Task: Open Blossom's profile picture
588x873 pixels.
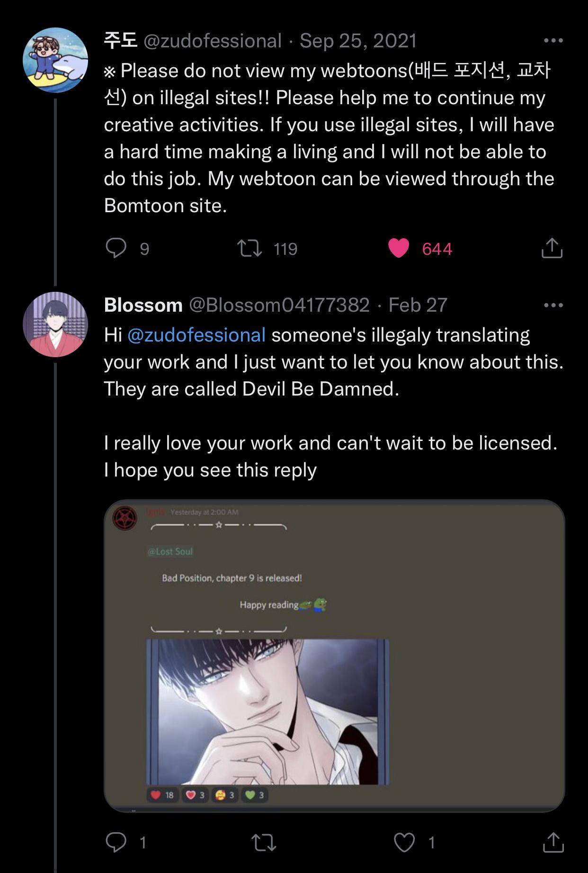Action: click(x=55, y=324)
